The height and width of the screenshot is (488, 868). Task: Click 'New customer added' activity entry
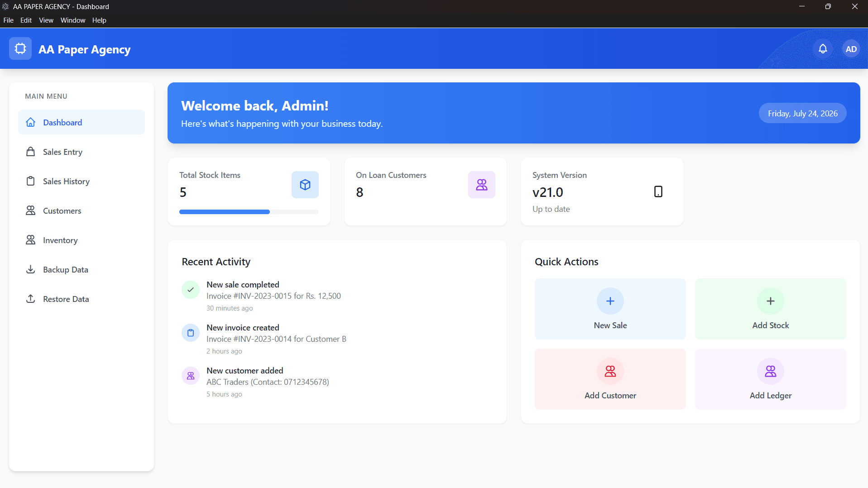(245, 370)
